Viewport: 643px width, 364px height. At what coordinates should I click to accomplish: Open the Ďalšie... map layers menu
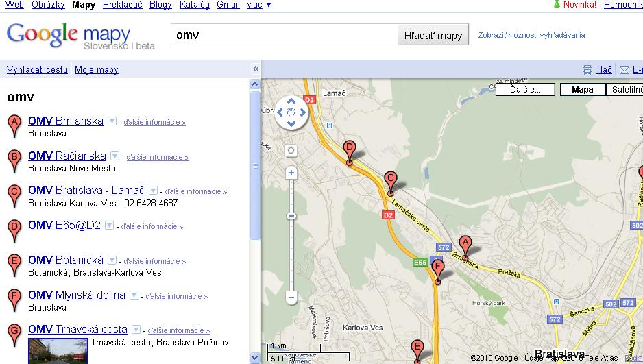(525, 89)
